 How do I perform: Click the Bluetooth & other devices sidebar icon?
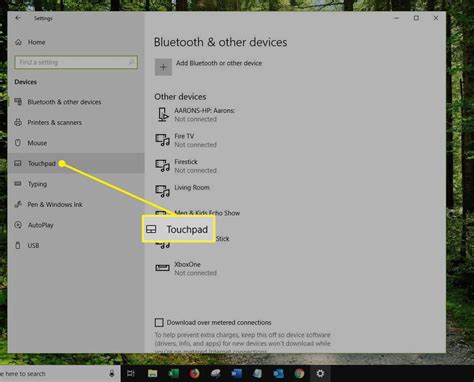18,102
